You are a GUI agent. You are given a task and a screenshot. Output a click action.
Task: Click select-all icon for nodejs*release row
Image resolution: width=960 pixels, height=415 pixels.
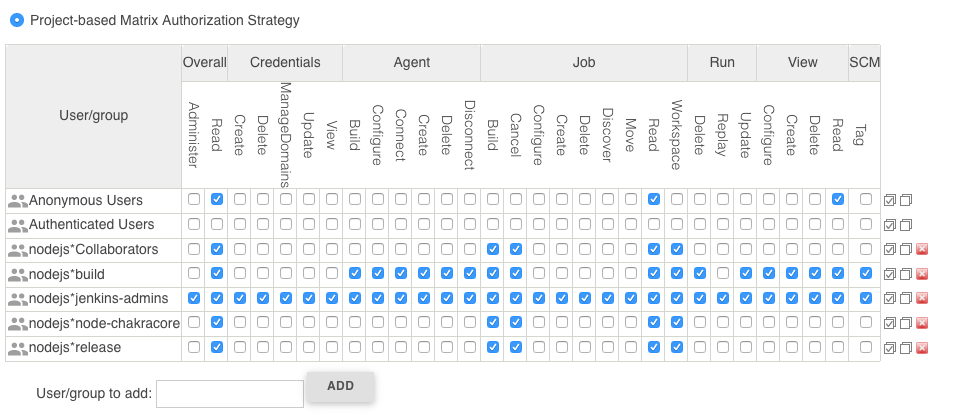(890, 348)
